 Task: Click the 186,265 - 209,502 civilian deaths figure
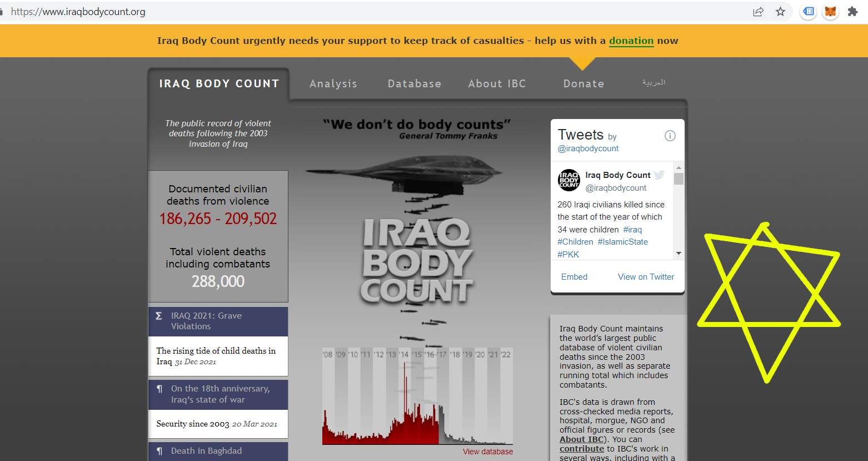(x=218, y=219)
